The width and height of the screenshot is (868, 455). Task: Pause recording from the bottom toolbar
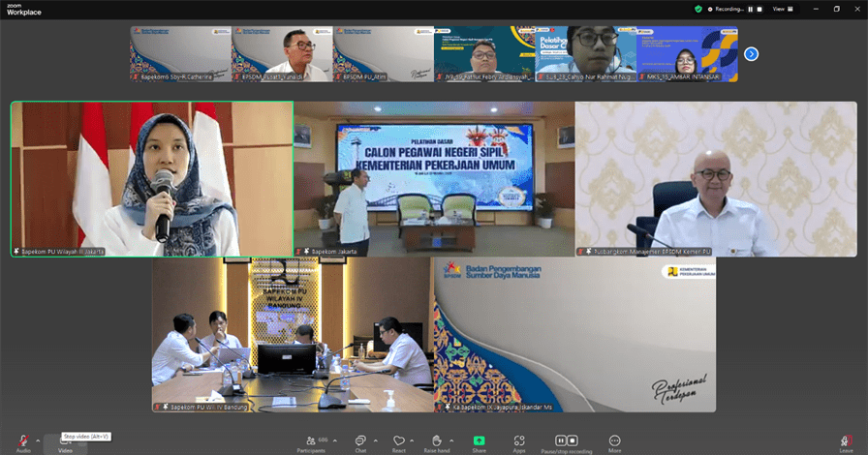pos(561,440)
